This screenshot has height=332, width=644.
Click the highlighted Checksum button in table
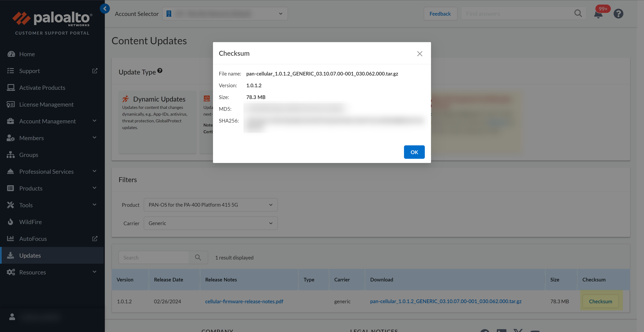coord(600,301)
